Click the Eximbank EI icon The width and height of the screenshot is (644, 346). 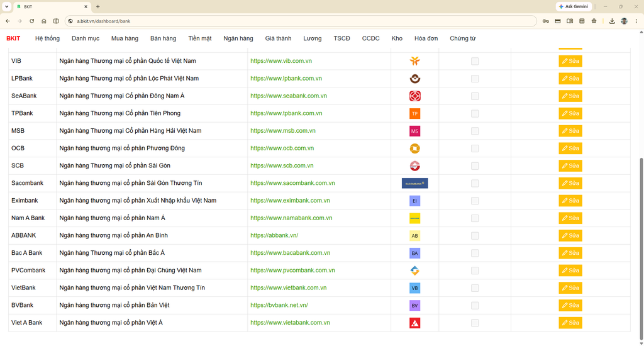pos(415,201)
